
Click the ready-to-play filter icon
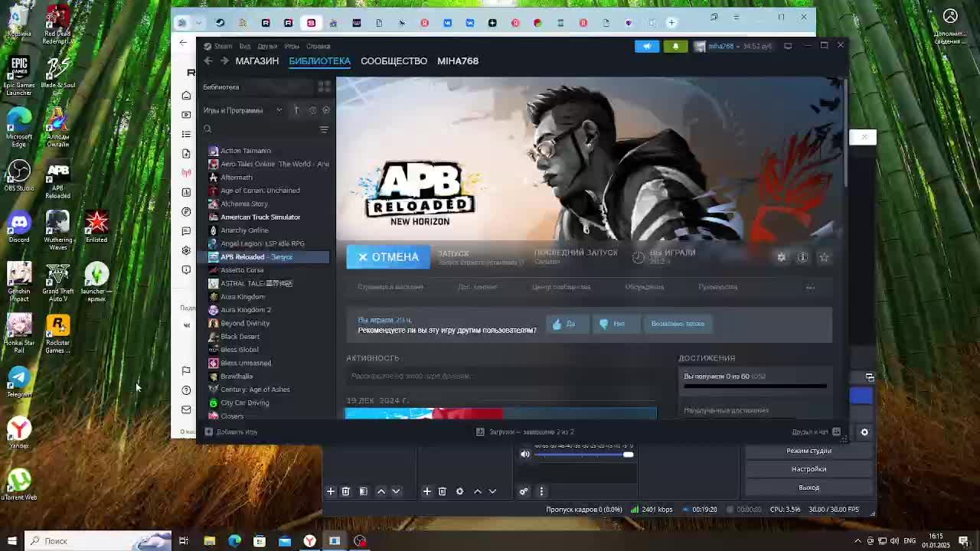[x=326, y=110]
